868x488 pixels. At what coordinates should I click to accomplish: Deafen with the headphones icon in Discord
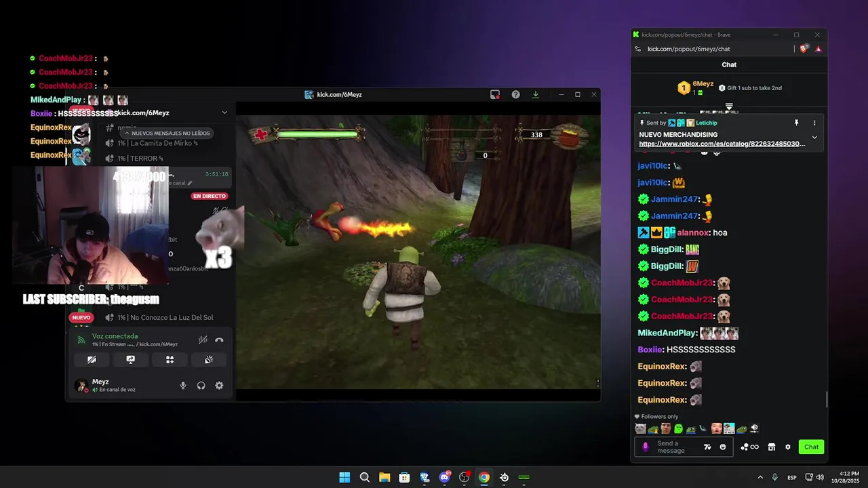pos(201,386)
